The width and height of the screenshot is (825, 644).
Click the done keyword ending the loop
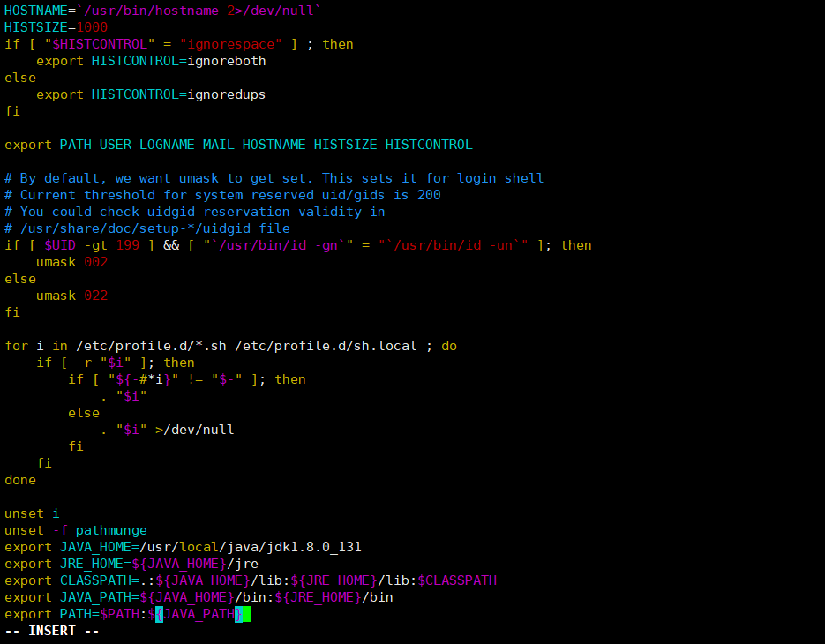[x=19, y=480]
